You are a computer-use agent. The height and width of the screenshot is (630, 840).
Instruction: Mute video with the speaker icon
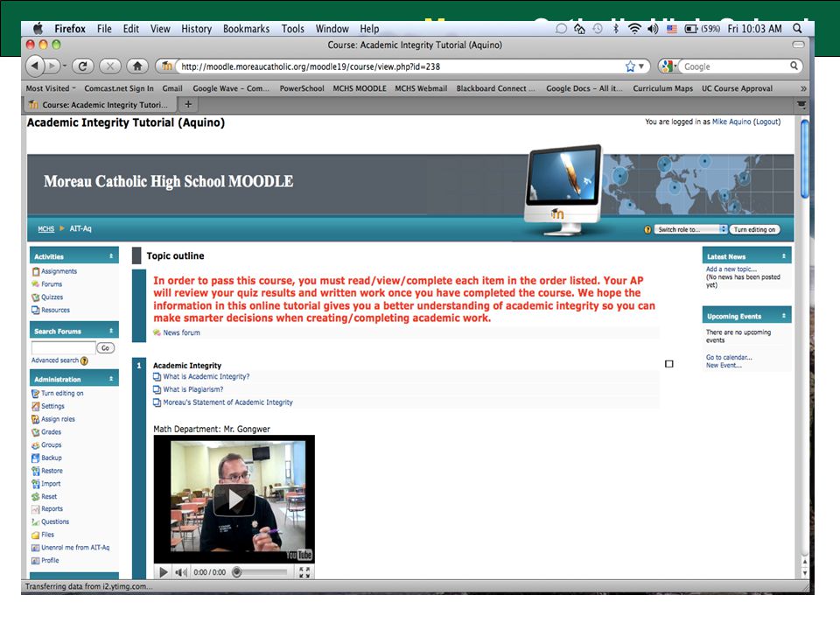pyautogui.click(x=181, y=572)
